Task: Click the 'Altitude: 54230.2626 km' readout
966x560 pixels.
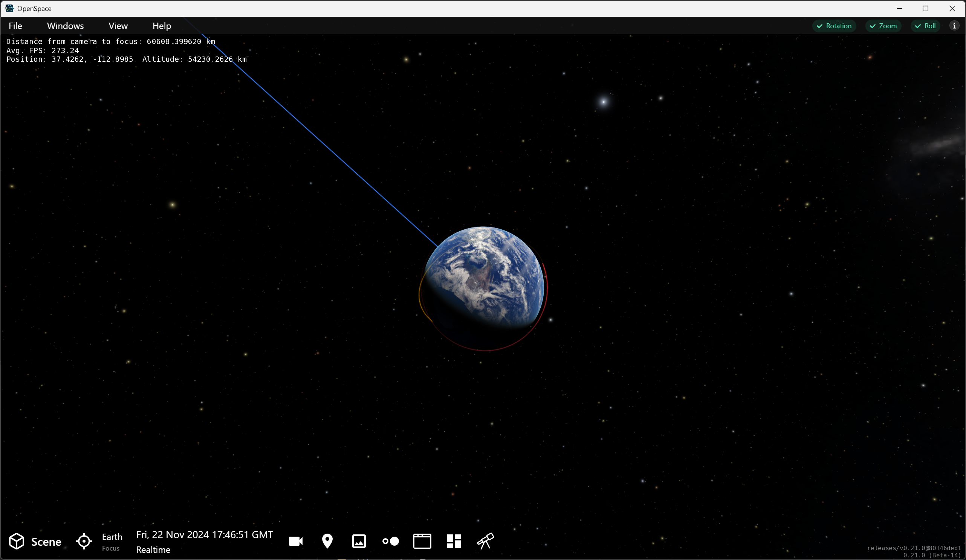Action: tap(195, 60)
